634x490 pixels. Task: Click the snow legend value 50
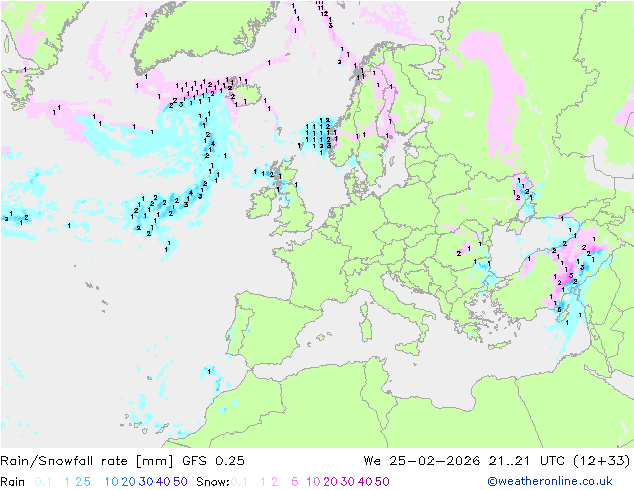[x=382, y=482]
